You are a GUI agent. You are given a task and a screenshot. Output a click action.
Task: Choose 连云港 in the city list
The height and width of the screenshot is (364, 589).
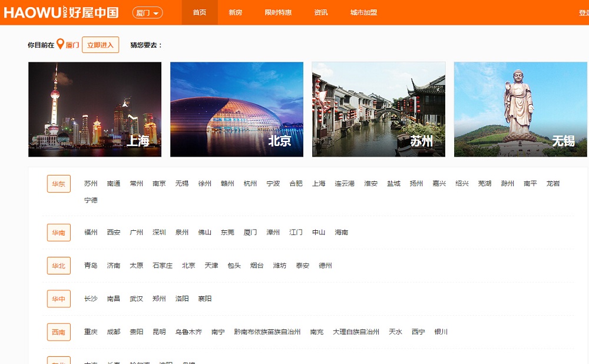click(x=345, y=183)
